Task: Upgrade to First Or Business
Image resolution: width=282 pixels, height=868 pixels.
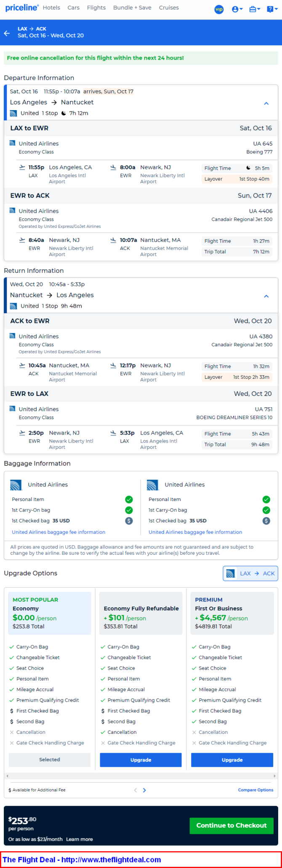Action: (232, 760)
